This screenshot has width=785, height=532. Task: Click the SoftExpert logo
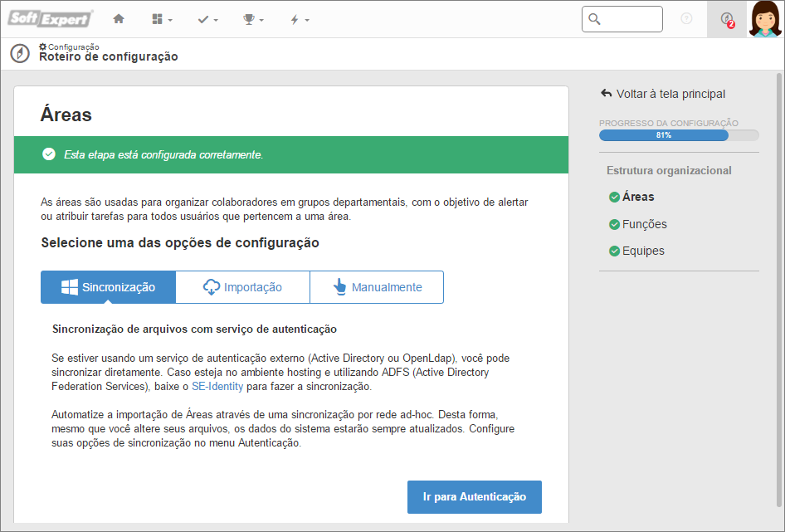[x=50, y=18]
